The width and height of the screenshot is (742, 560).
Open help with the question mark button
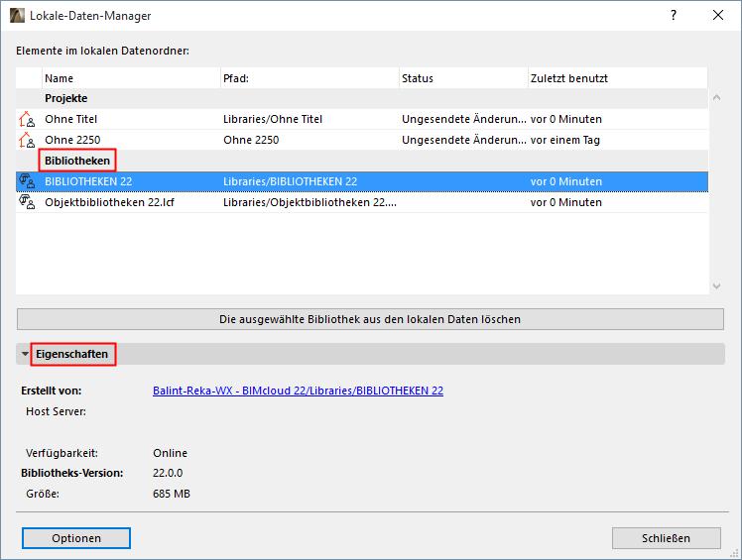pos(674,15)
